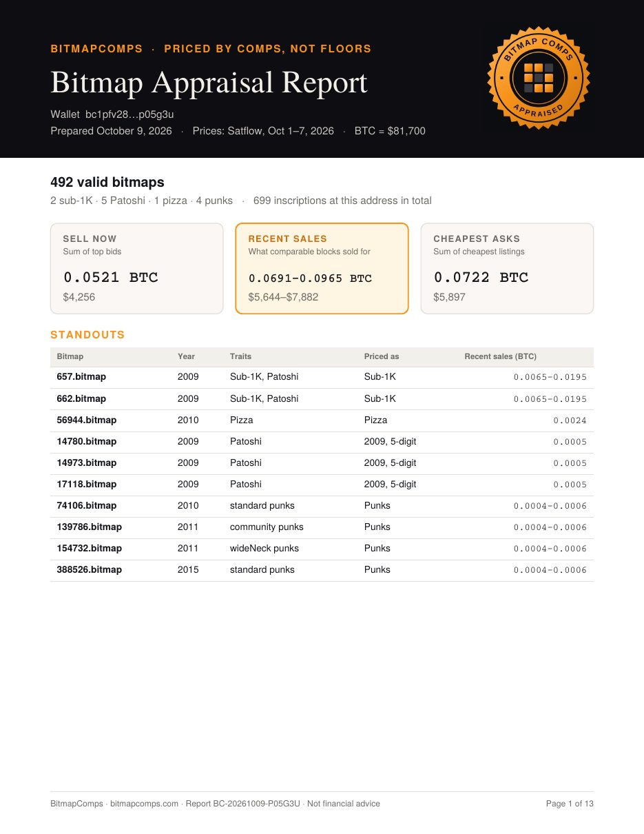Select the Sell Now summary card
The height and width of the screenshot is (834, 644).
click(x=137, y=268)
